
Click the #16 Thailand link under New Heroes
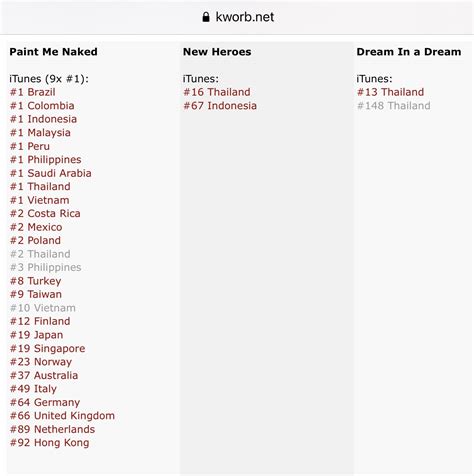point(217,92)
